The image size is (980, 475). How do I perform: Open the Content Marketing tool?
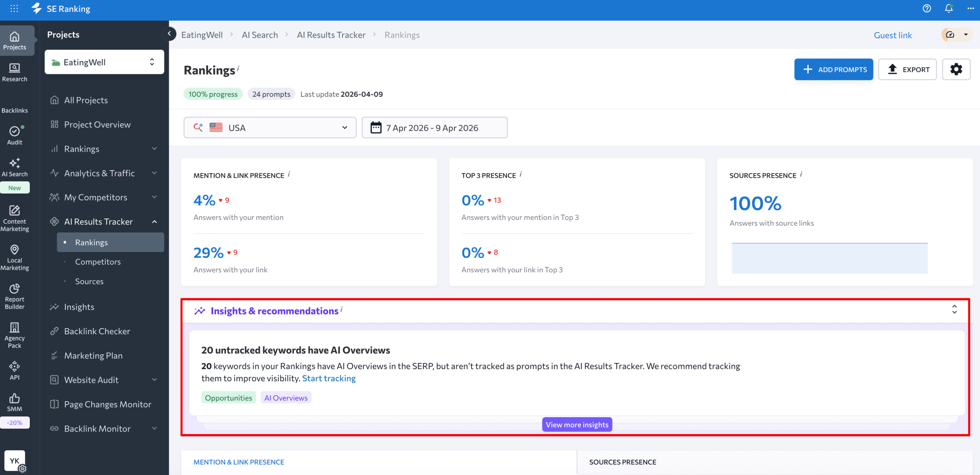(x=14, y=218)
